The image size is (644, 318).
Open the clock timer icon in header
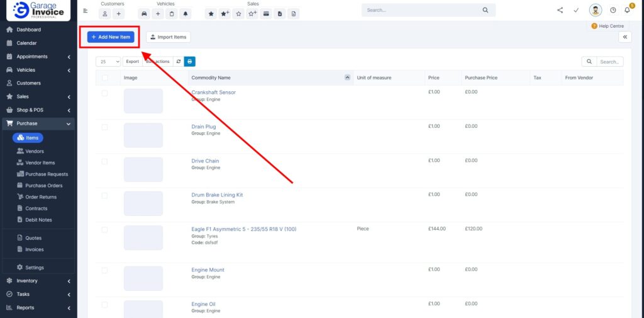(613, 10)
